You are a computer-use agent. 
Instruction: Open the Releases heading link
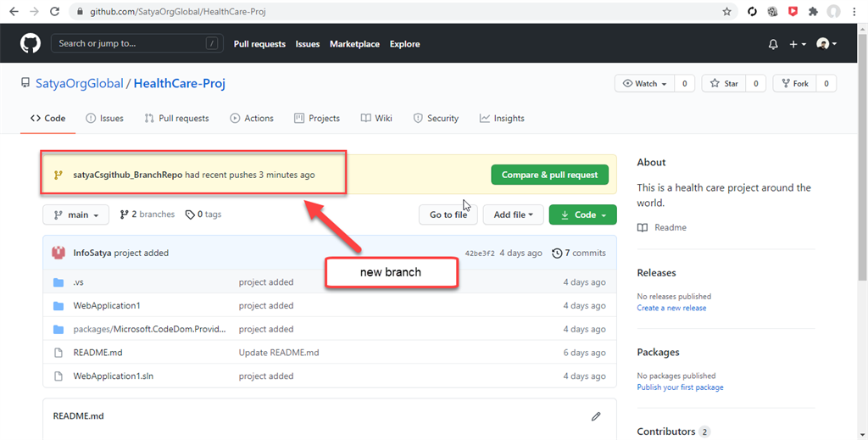(657, 273)
